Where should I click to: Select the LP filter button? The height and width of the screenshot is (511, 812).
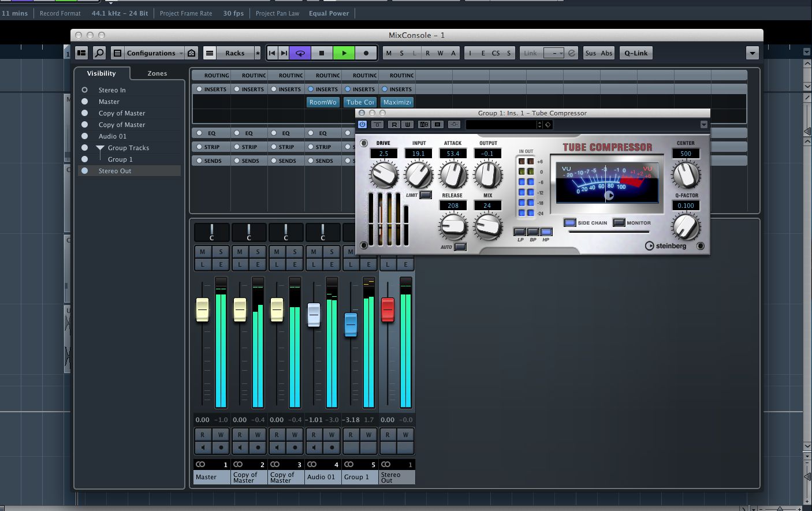point(520,232)
